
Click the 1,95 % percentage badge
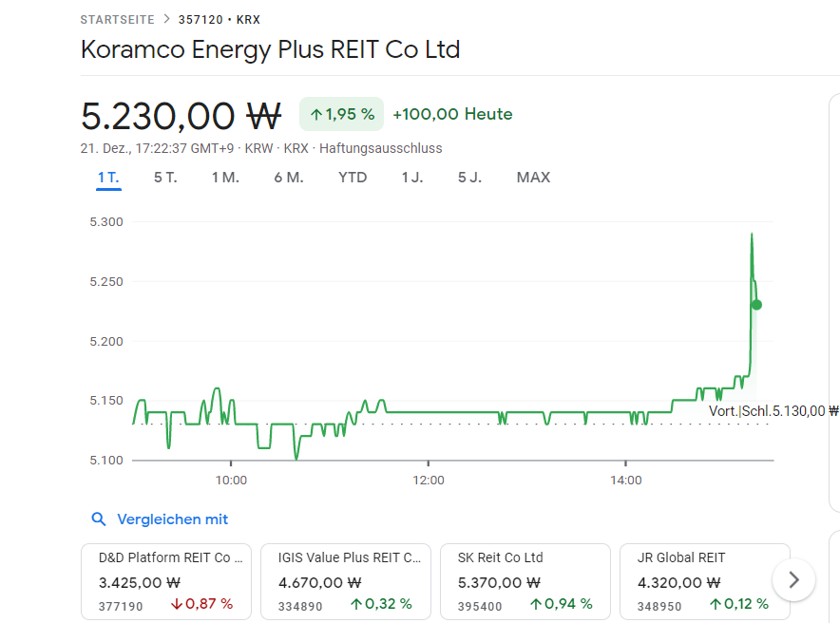(x=342, y=114)
